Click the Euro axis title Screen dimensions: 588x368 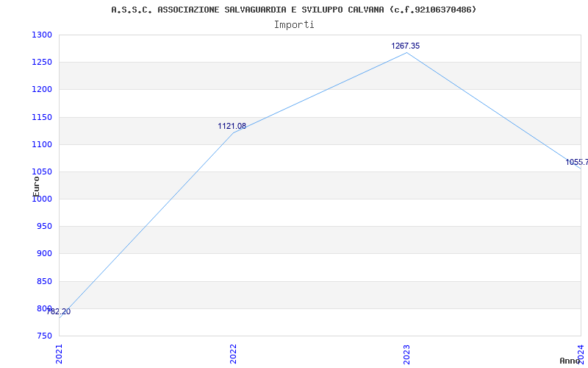(x=36, y=186)
